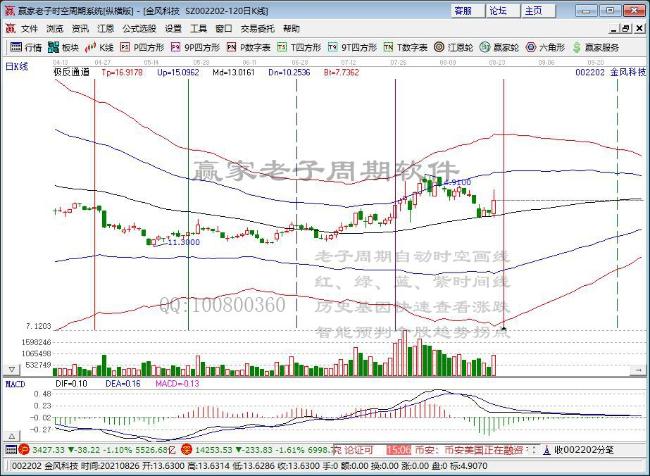The width and height of the screenshot is (650, 476).
Task: Open the 板块 sector icon
Action: (53, 47)
